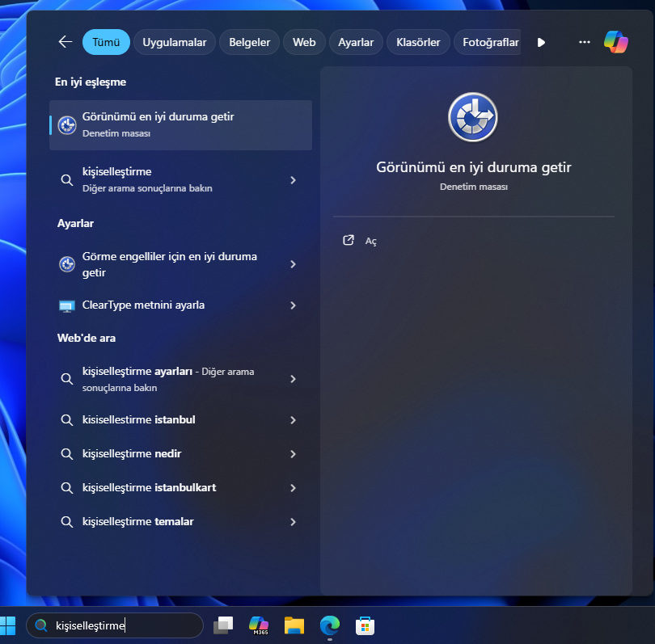Search web for kişiselleştirme nedir
Image resolution: width=655 pixels, height=644 pixels.
181,453
